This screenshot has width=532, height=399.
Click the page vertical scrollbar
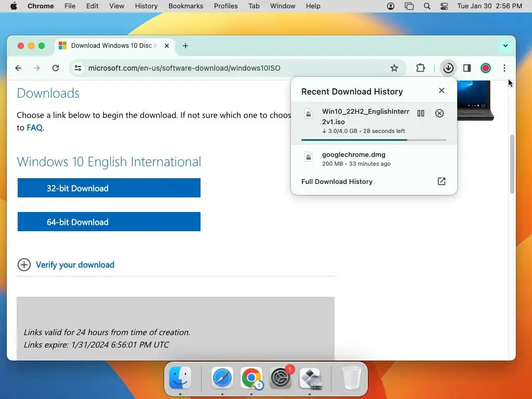[x=512, y=165]
